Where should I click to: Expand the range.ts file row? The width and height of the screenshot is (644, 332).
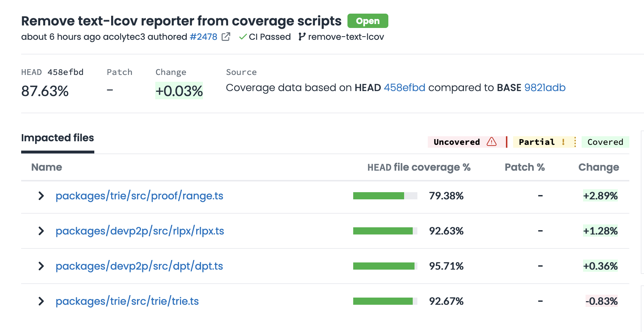41,196
